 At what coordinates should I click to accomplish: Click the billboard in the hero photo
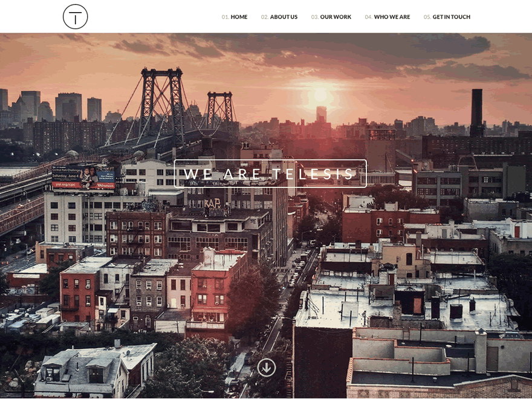(83, 178)
